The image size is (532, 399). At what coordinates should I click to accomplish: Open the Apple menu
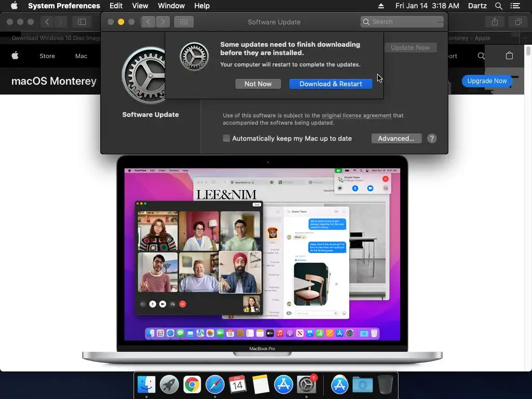coord(14,6)
